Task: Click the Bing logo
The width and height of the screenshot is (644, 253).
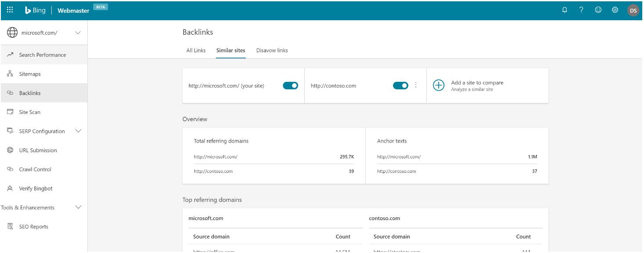Action: pyautogui.click(x=35, y=10)
